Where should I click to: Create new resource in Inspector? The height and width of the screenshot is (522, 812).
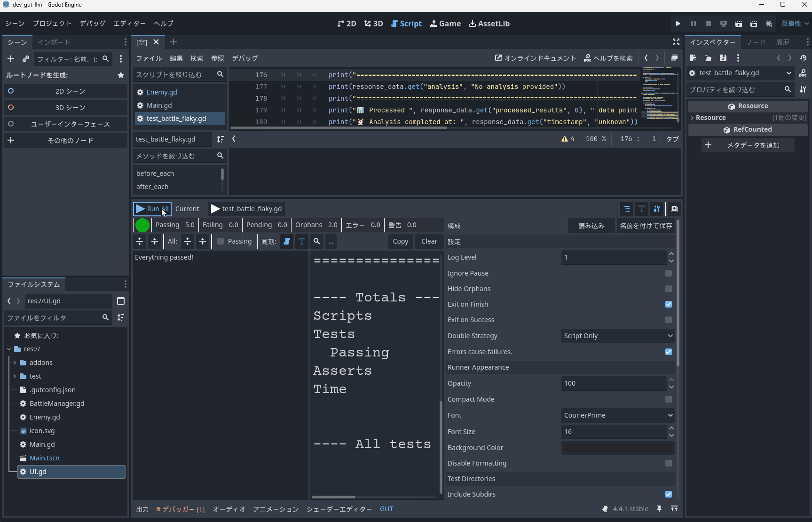693,58
